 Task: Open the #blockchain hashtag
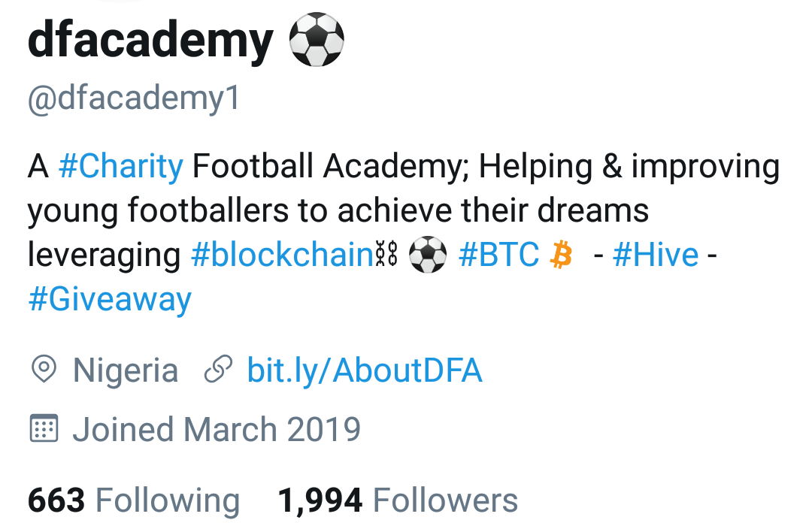pos(283,255)
